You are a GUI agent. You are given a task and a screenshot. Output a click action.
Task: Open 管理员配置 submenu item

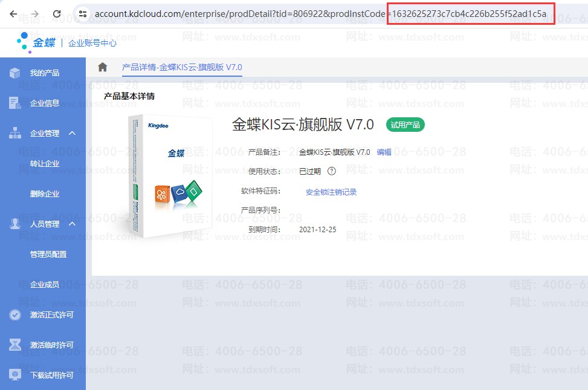[48, 255]
